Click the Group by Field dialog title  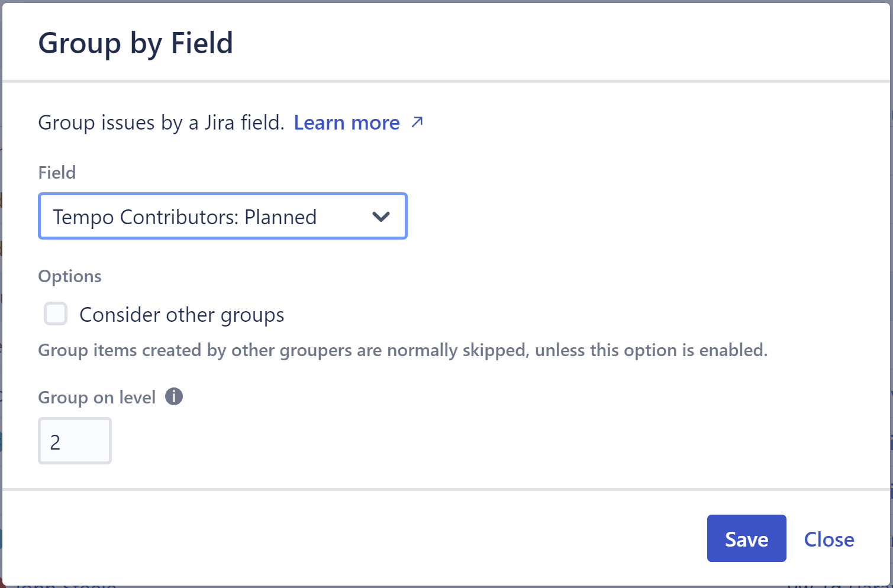pyautogui.click(x=136, y=42)
